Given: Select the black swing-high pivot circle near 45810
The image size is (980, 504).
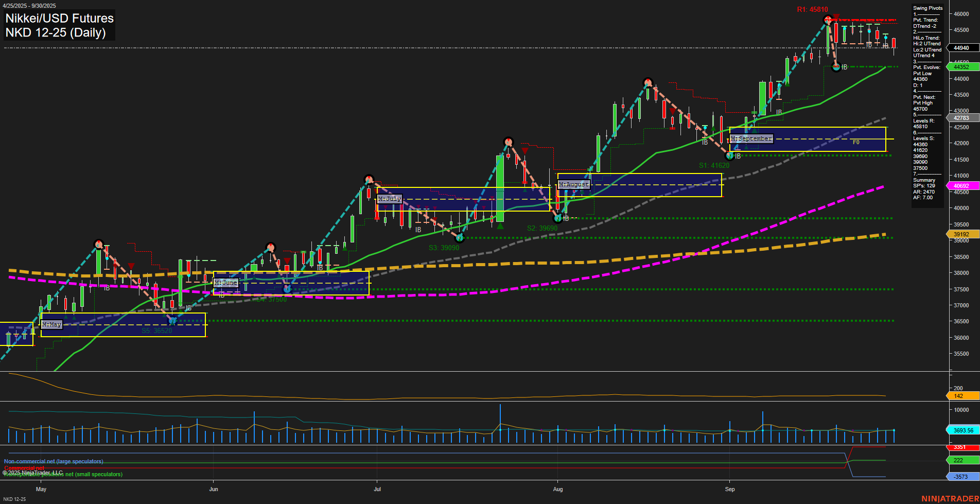Looking at the screenshot, I should [829, 20].
